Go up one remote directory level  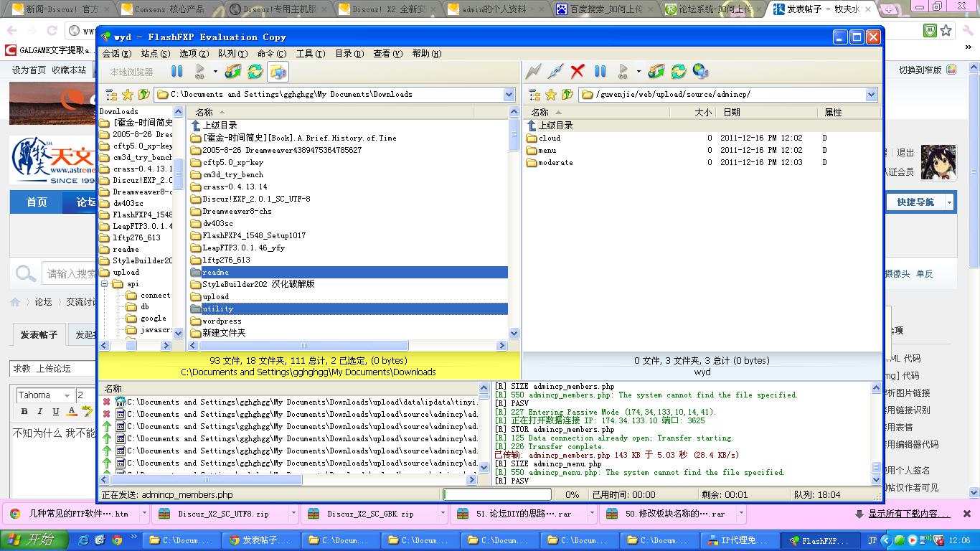567,95
